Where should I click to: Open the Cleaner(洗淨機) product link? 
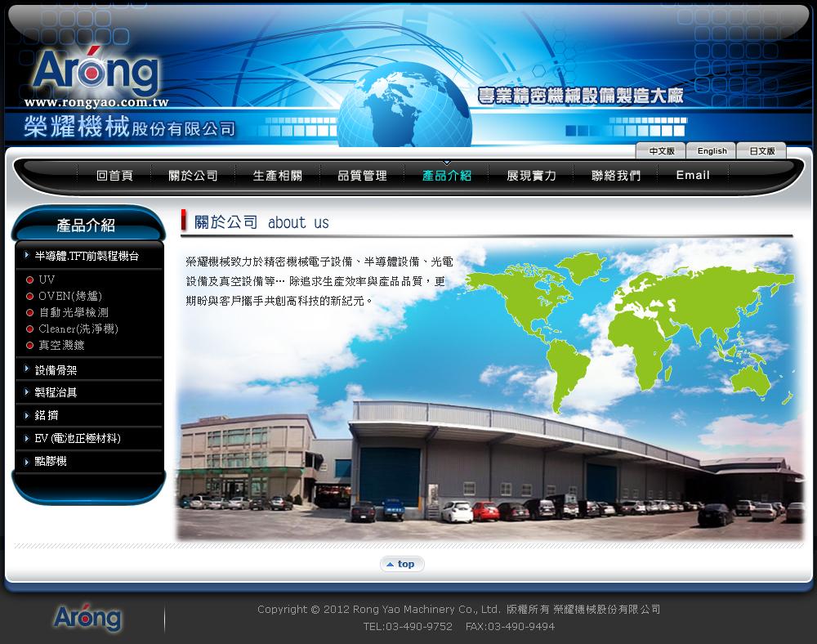[x=78, y=329]
